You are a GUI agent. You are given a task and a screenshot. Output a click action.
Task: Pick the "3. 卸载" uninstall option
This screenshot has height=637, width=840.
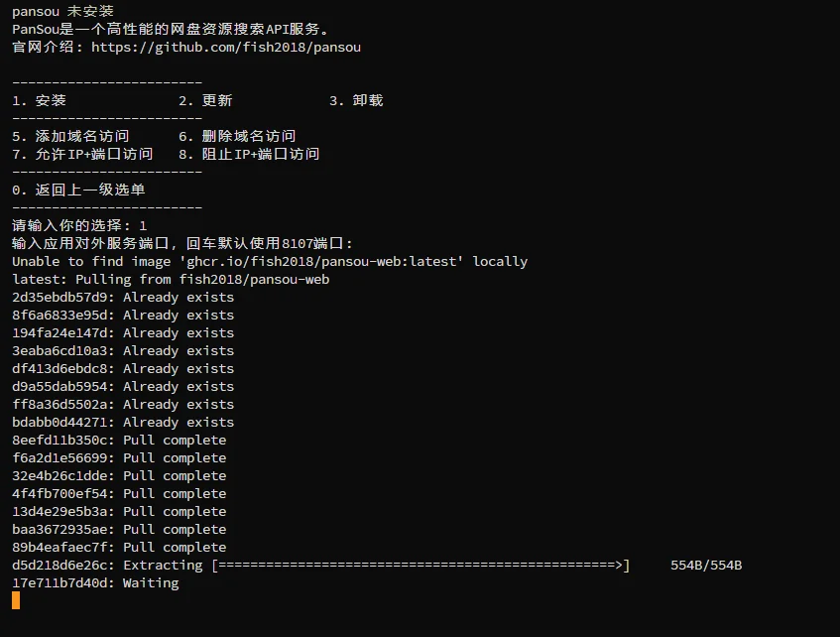click(x=356, y=100)
